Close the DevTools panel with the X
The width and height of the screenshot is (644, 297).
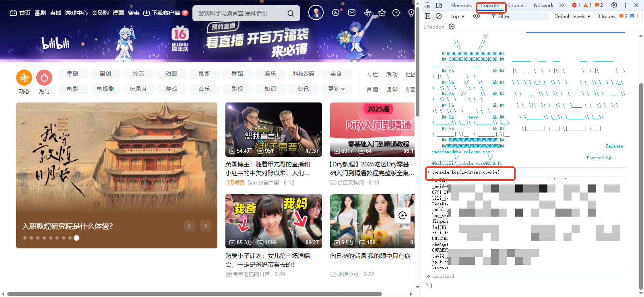[636, 5]
